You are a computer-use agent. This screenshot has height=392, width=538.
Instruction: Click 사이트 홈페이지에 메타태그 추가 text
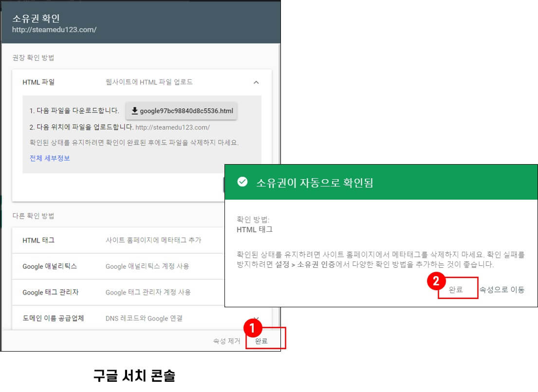(153, 240)
